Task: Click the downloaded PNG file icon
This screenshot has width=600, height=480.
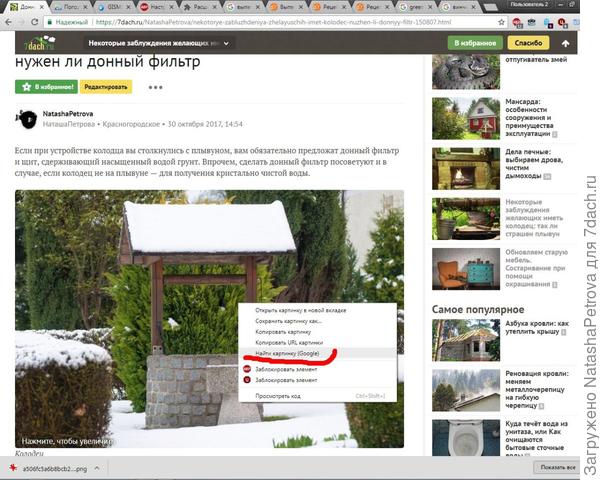Action: click(x=14, y=467)
